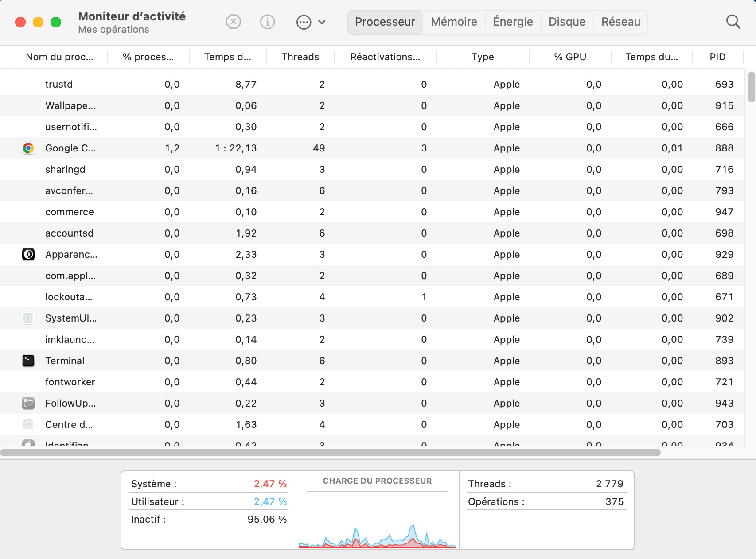Click CPU time value 1 : 22,13
Image resolution: width=756 pixels, height=559 pixels.
(236, 148)
